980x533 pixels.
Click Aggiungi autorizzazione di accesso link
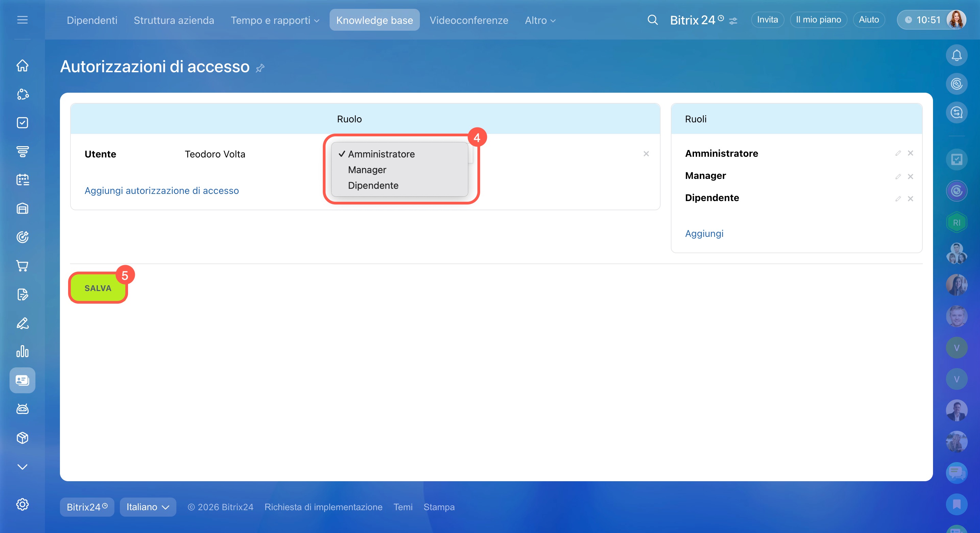tap(162, 191)
